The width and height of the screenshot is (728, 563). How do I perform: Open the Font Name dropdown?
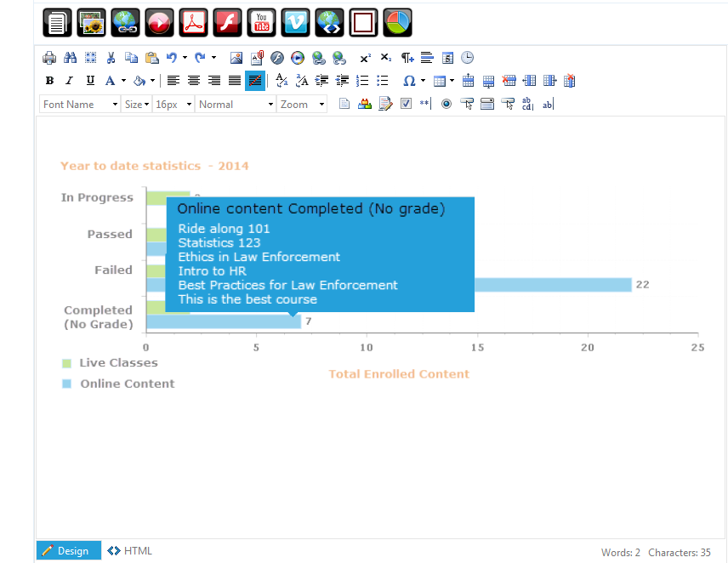pyautogui.click(x=80, y=105)
